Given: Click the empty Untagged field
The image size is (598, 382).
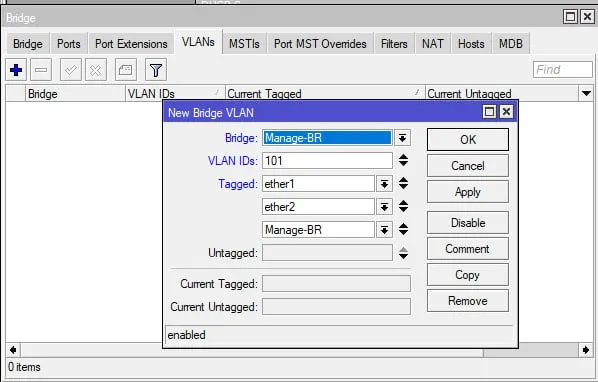Looking at the screenshot, I should point(327,253).
